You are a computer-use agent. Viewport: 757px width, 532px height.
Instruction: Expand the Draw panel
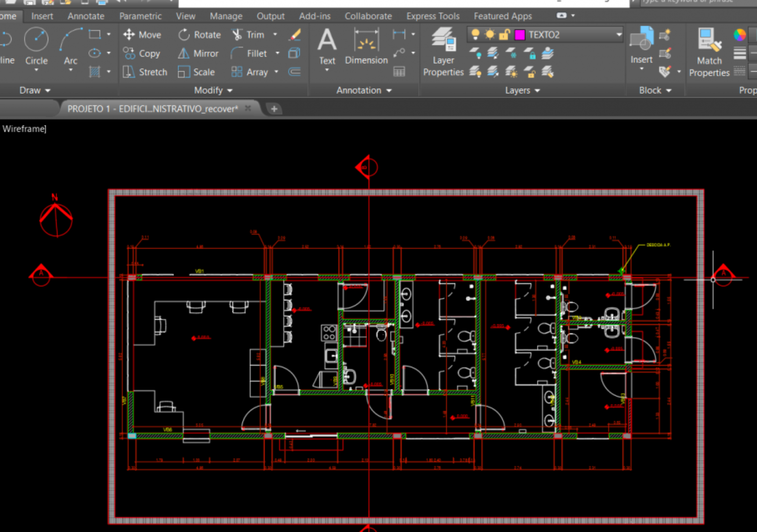pos(34,90)
